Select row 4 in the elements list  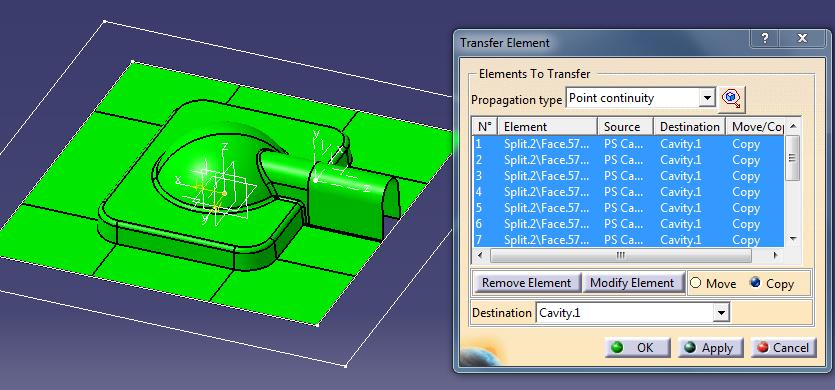tap(628, 192)
